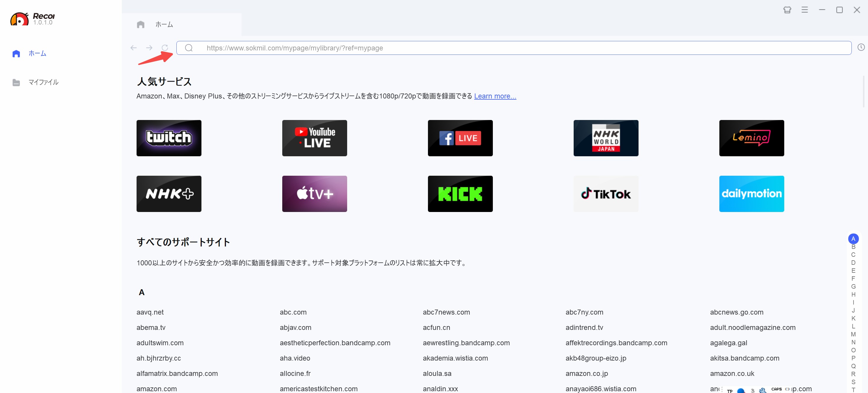Click home icon in the tab
Image resolution: width=868 pixels, height=393 pixels.
click(140, 24)
